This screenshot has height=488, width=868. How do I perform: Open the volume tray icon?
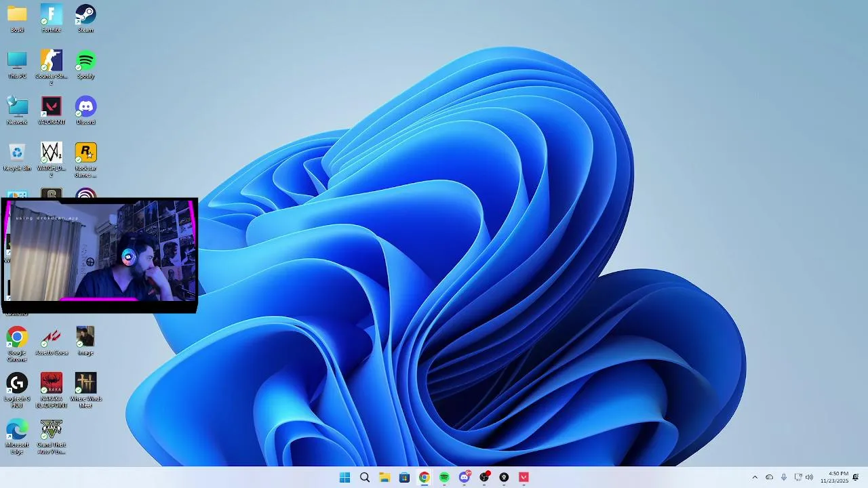click(809, 477)
